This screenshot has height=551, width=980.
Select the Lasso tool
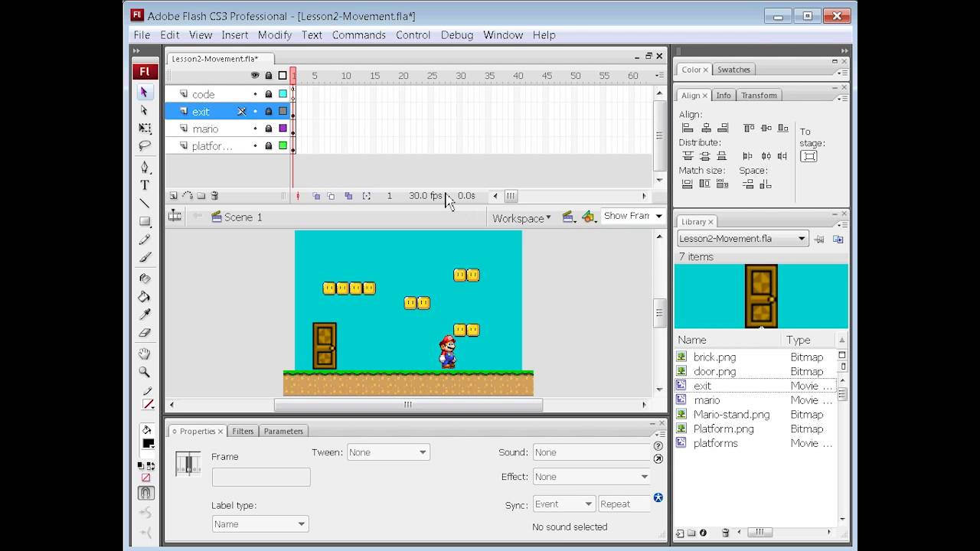pyautogui.click(x=144, y=145)
